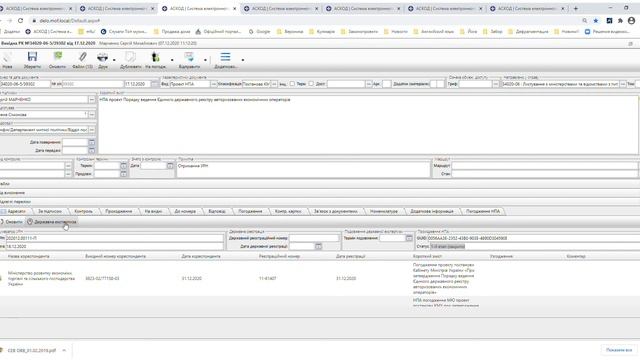Switch to the 'Контроль' tab
The width and height of the screenshot is (640, 360).
point(84,211)
